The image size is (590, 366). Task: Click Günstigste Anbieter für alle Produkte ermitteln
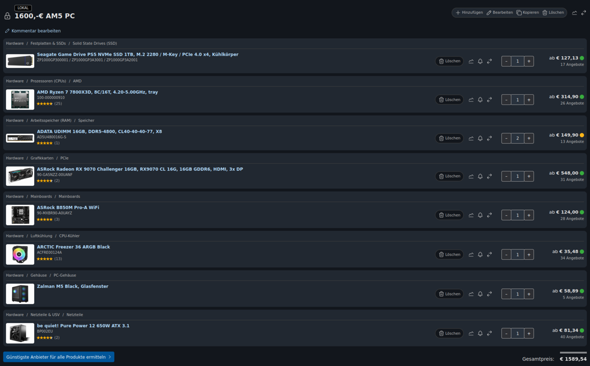click(59, 357)
